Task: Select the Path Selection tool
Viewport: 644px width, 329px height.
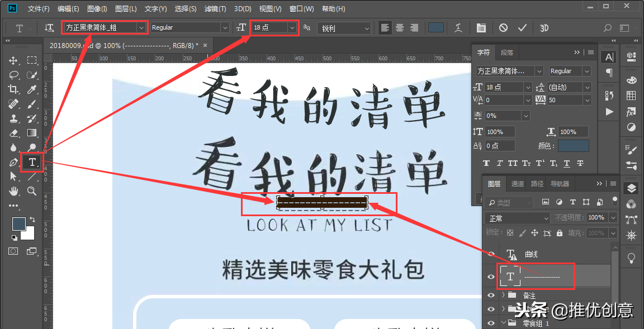Action: coord(13,177)
